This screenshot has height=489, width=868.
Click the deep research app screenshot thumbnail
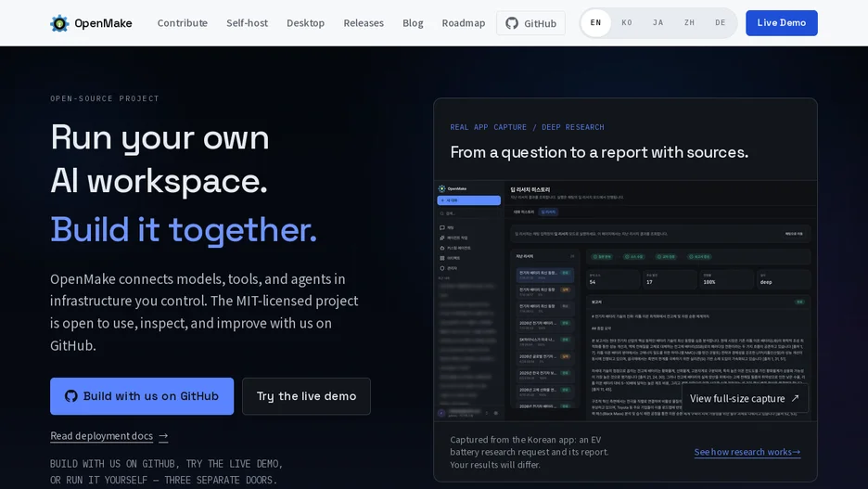[x=626, y=301]
